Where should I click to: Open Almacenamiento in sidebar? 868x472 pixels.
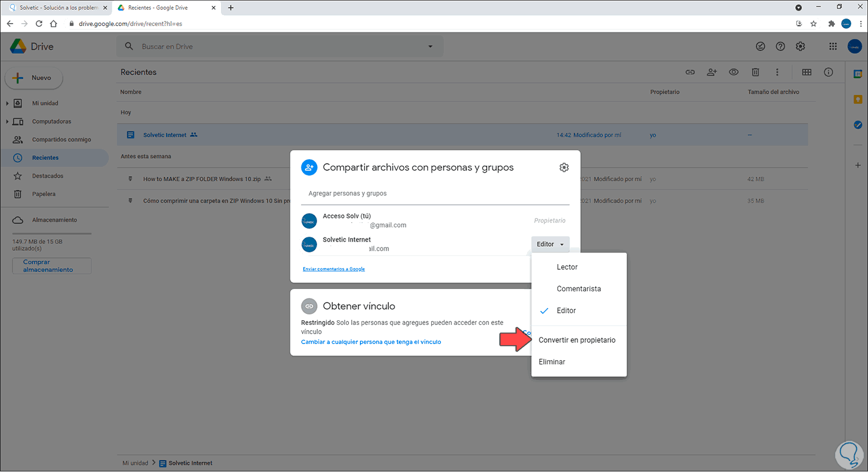pos(54,220)
